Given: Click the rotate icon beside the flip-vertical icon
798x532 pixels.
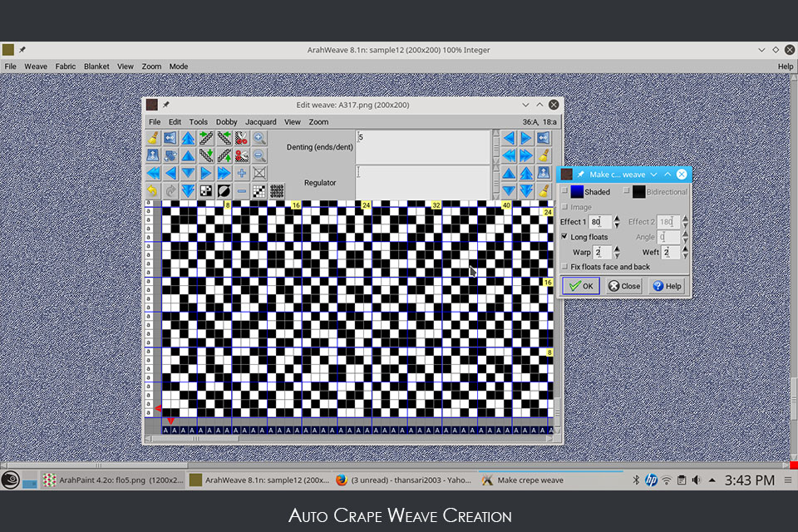Looking at the screenshot, I should point(170,155).
